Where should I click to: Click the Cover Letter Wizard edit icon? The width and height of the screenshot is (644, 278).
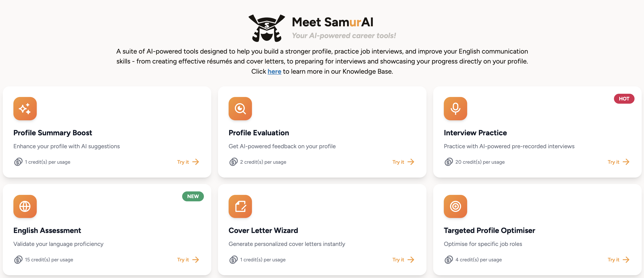tap(240, 206)
